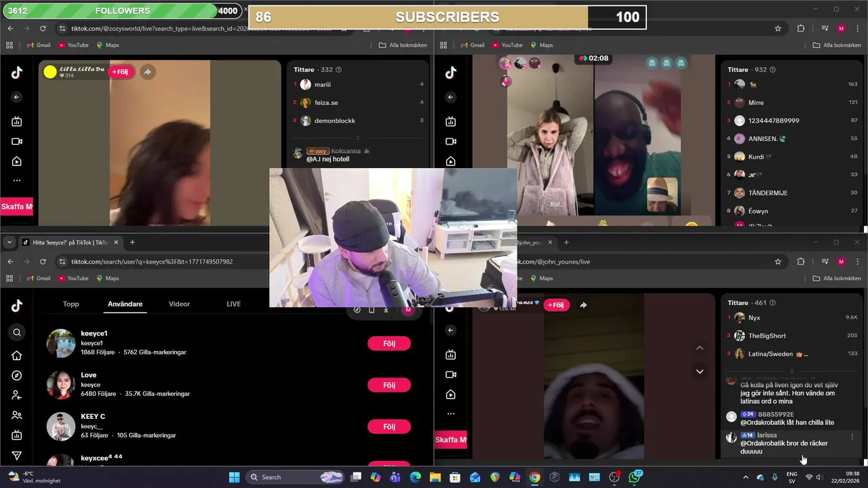Follow Lilla Lilla Du with Följ button
868x488 pixels.
(120, 72)
